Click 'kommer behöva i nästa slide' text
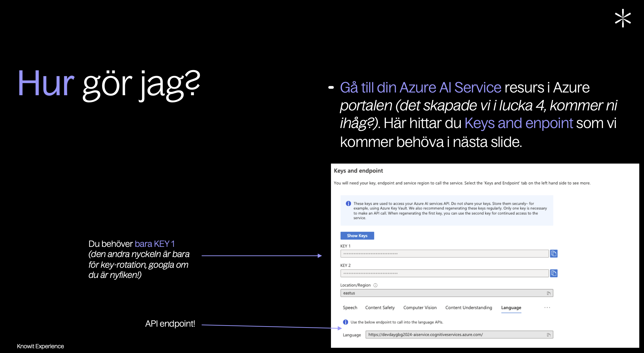This screenshot has width=644, height=353. (431, 142)
